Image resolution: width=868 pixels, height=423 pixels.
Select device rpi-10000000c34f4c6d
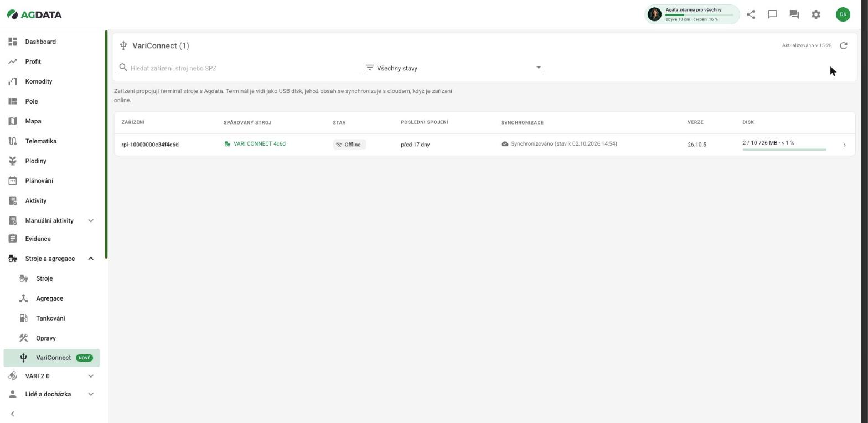[150, 145]
